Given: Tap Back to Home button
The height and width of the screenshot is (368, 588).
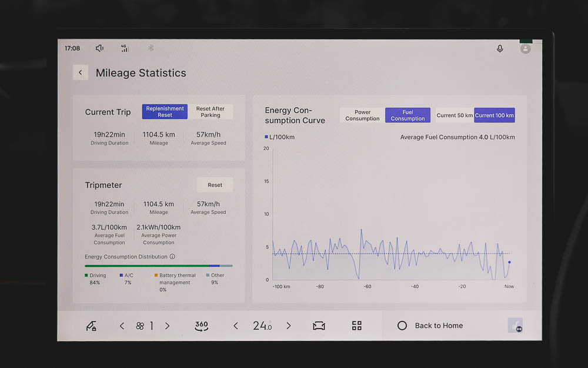Looking at the screenshot, I should tap(430, 326).
